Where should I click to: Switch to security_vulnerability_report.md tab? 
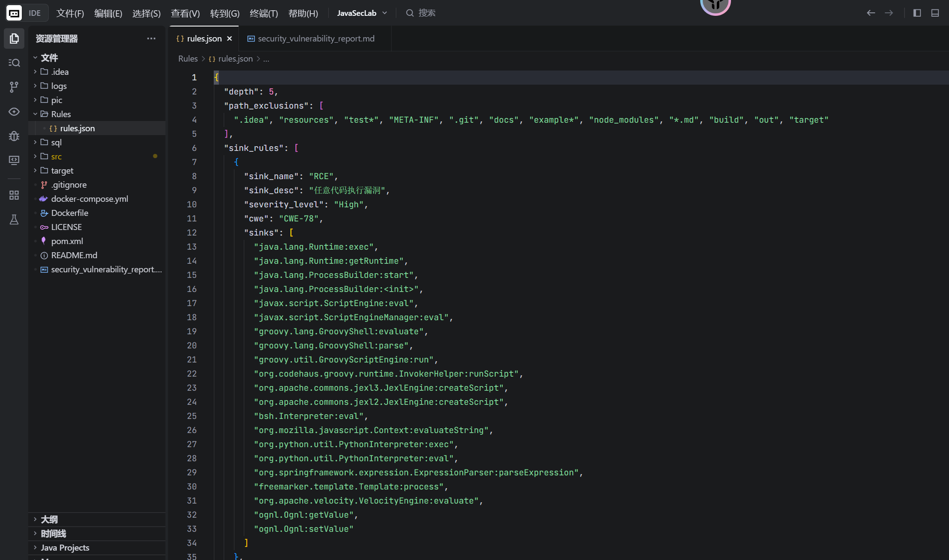[x=315, y=38]
